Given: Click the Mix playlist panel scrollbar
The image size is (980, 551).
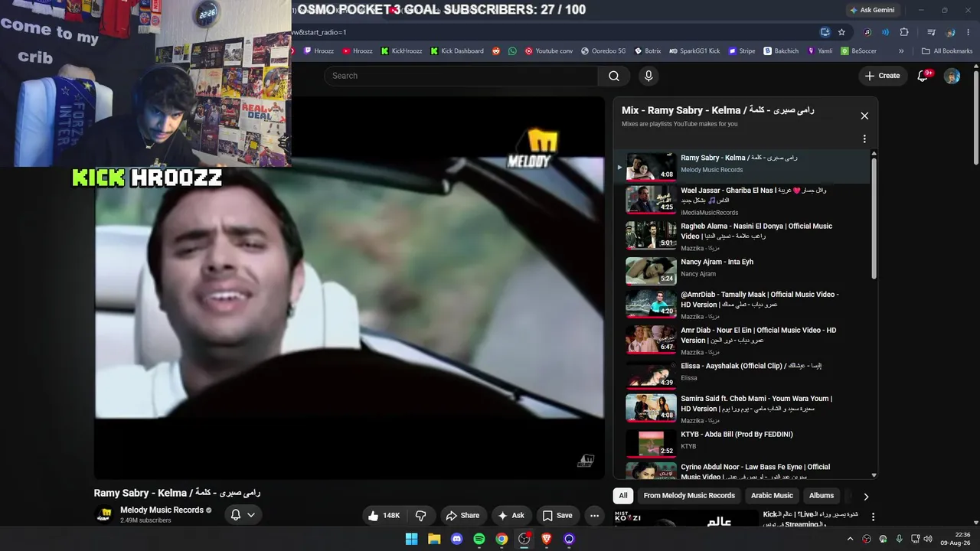Looking at the screenshot, I should point(874,217).
